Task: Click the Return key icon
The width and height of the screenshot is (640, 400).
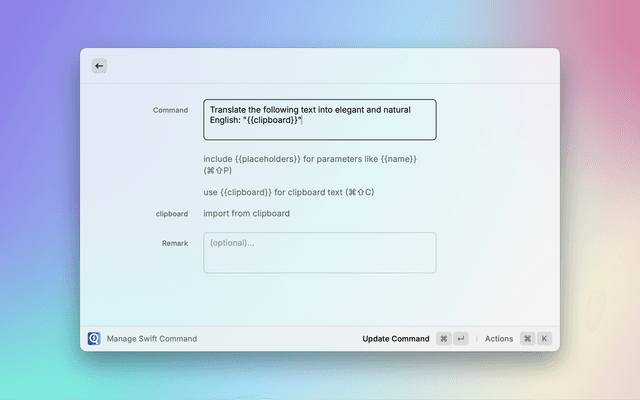Action: [x=460, y=339]
